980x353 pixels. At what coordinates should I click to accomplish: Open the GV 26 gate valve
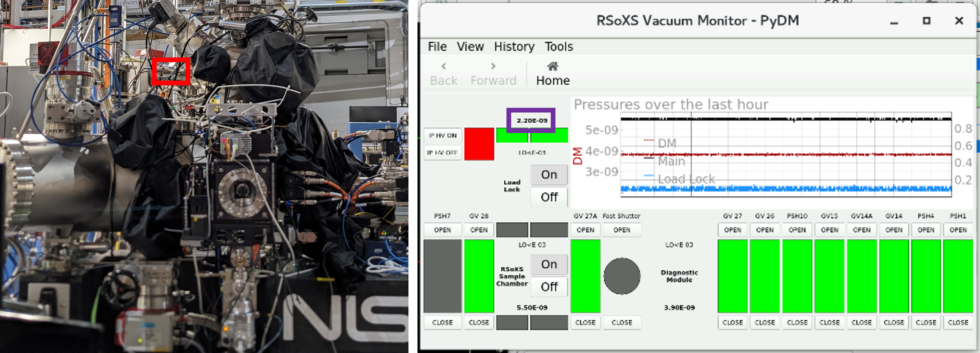click(x=765, y=230)
